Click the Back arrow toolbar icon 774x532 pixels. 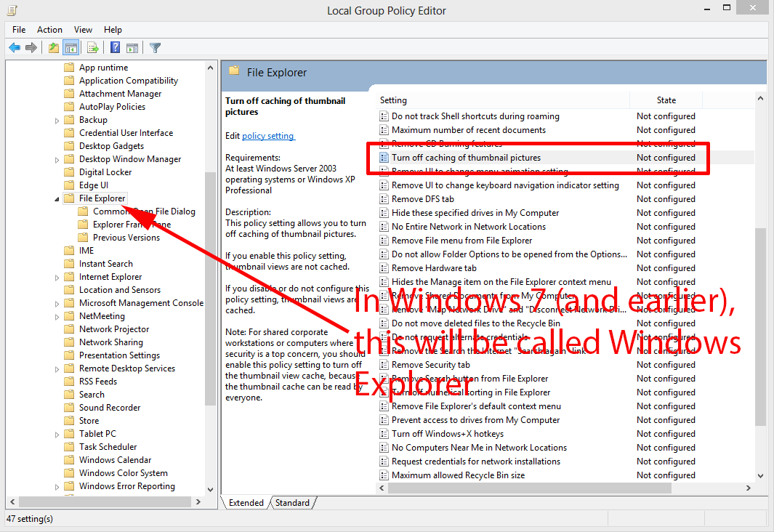15,48
